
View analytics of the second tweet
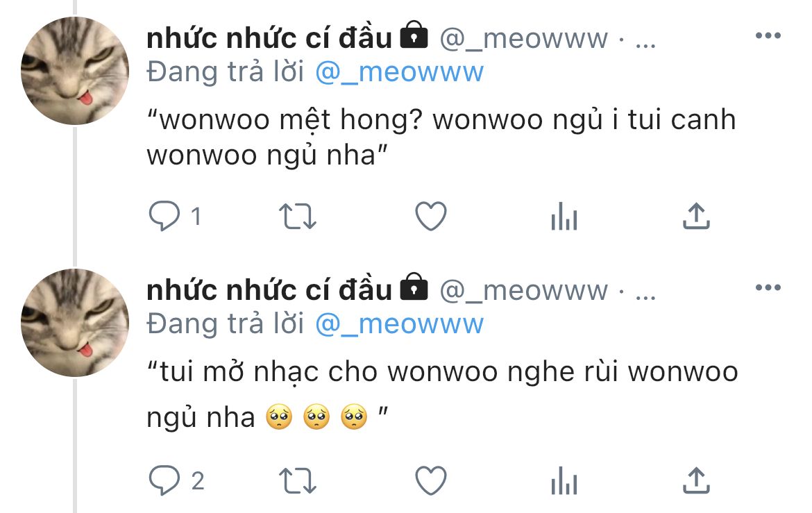coord(564,481)
